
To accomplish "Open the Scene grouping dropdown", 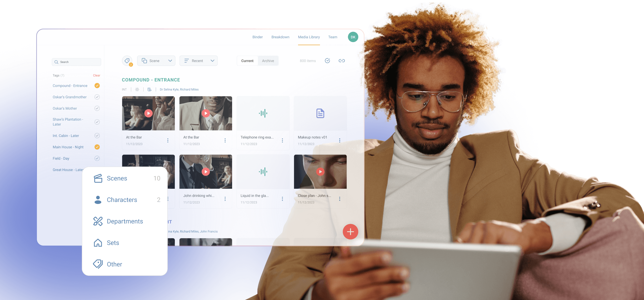I will coord(156,60).
